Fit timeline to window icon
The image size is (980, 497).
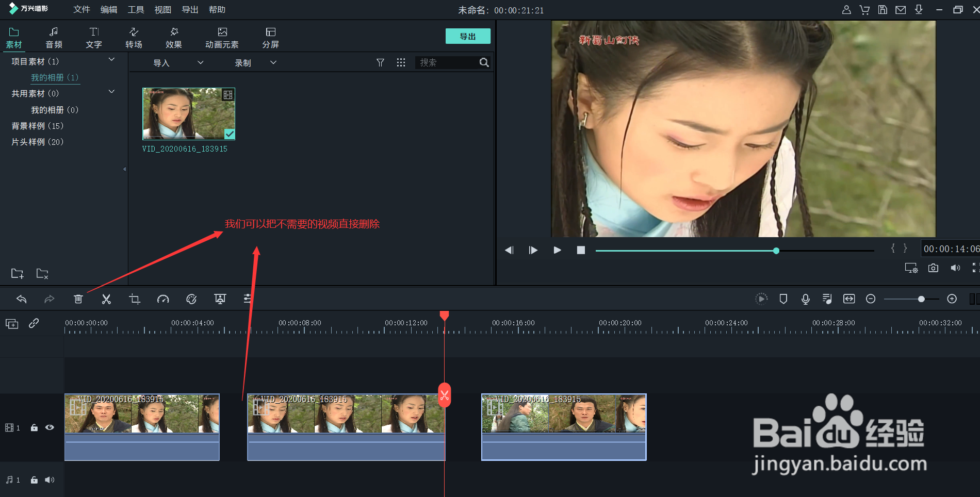click(849, 299)
